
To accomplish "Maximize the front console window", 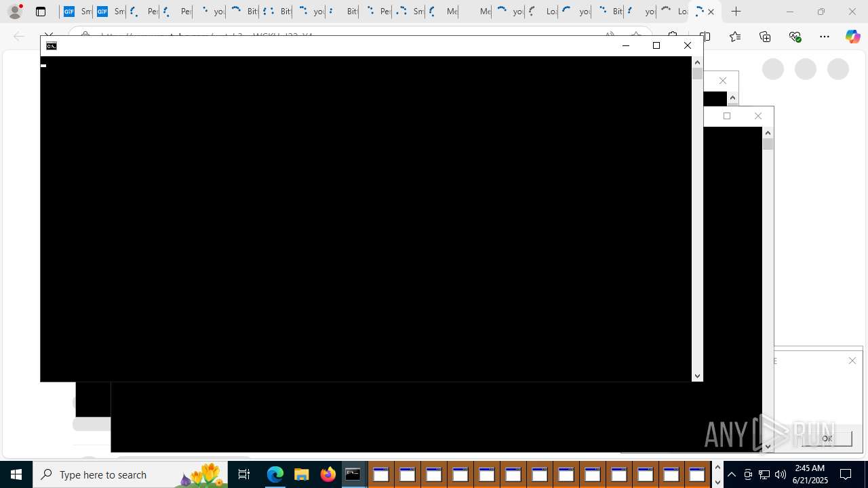I will tap(656, 45).
